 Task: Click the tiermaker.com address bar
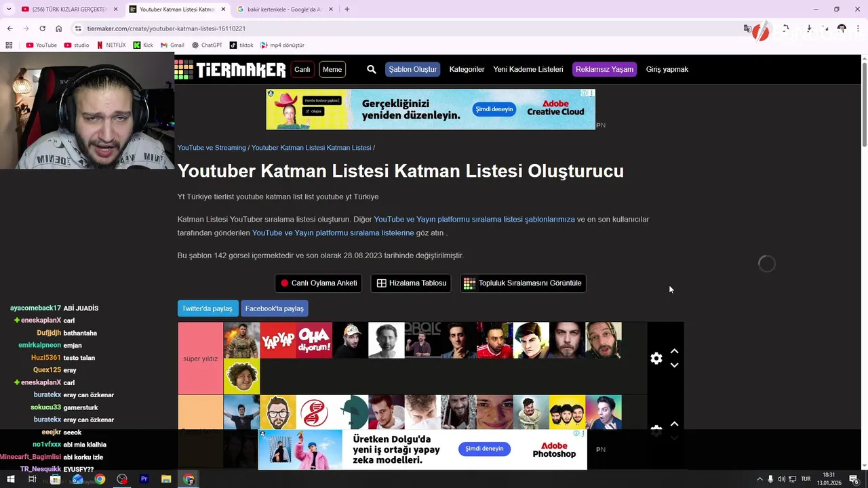pos(407,28)
